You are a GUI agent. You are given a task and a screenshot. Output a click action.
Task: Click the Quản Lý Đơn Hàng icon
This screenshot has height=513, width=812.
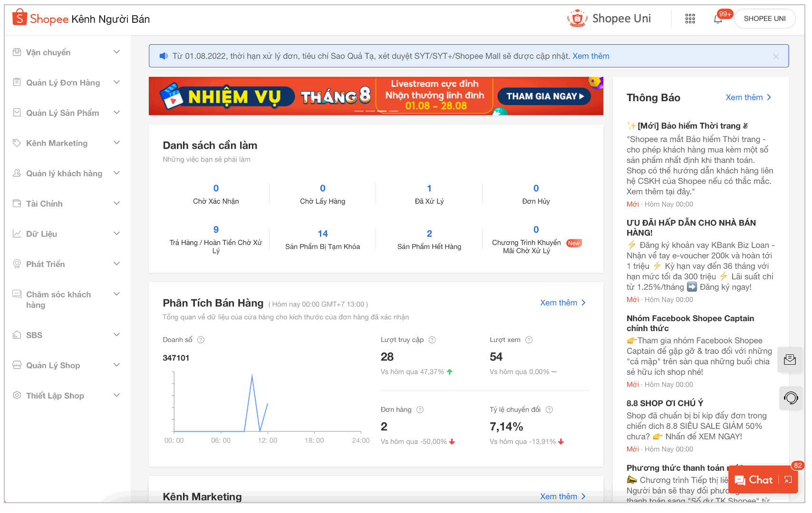tap(17, 82)
